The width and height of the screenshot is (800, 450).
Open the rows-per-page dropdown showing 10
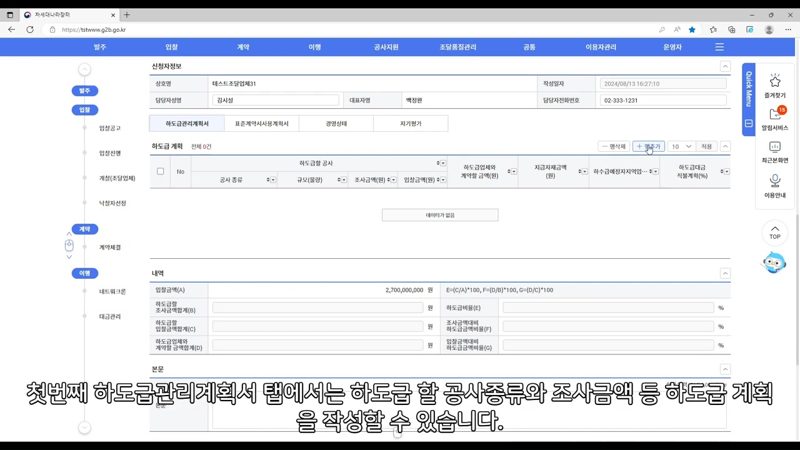click(x=681, y=146)
